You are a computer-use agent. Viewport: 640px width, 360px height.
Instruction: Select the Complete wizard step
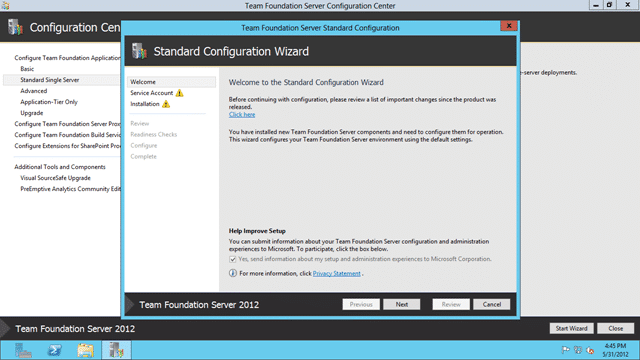pyautogui.click(x=143, y=156)
